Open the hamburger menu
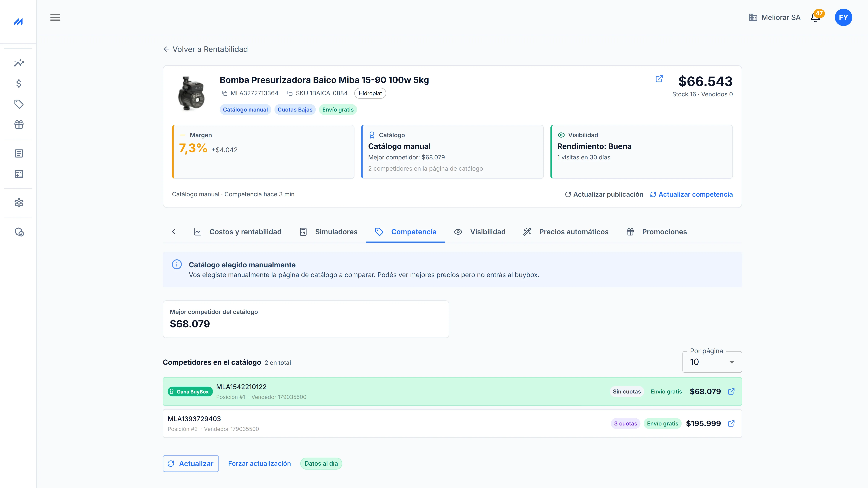This screenshot has height=488, width=868. [55, 18]
